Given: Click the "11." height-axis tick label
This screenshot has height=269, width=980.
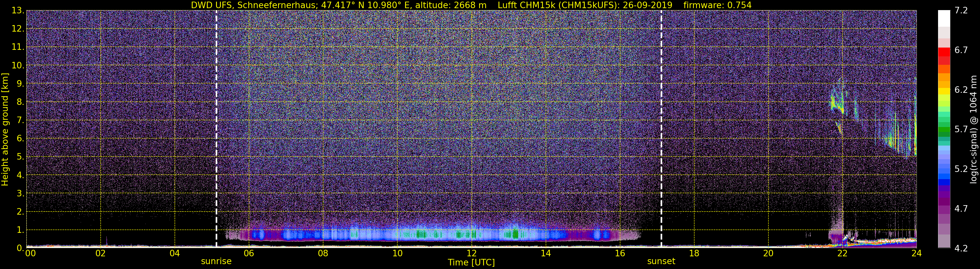Looking at the screenshot, I should (18, 47).
